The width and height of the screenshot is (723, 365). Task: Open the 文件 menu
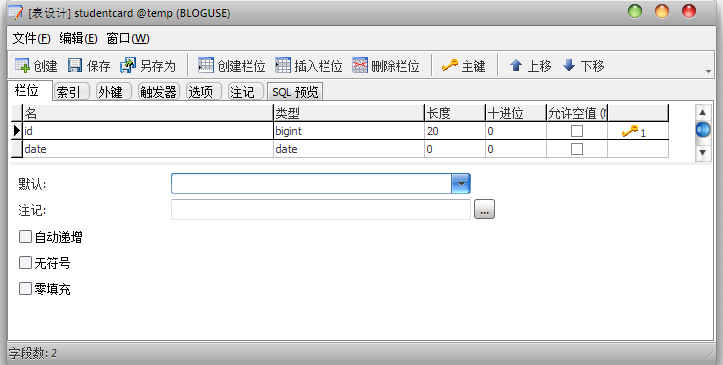[31, 38]
